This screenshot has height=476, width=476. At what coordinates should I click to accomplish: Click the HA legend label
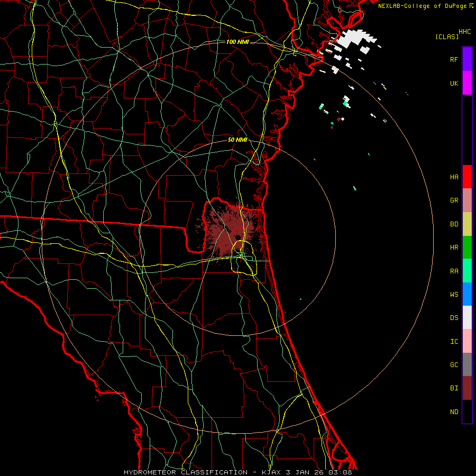454,177
